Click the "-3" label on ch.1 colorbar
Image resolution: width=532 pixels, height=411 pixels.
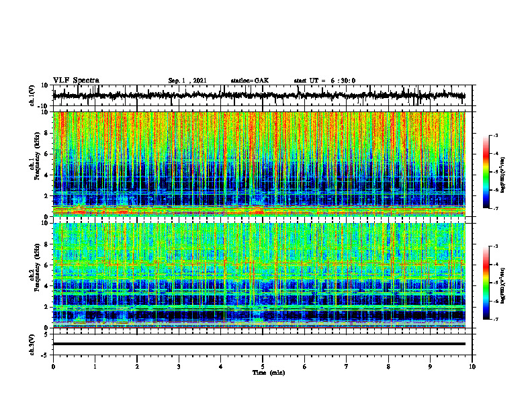[x=496, y=135]
